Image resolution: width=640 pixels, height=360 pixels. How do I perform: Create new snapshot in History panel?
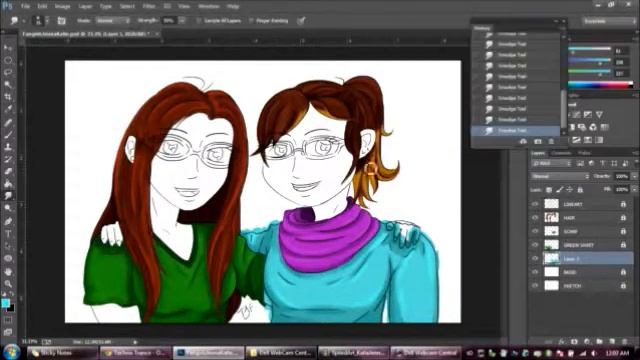pos(538,141)
